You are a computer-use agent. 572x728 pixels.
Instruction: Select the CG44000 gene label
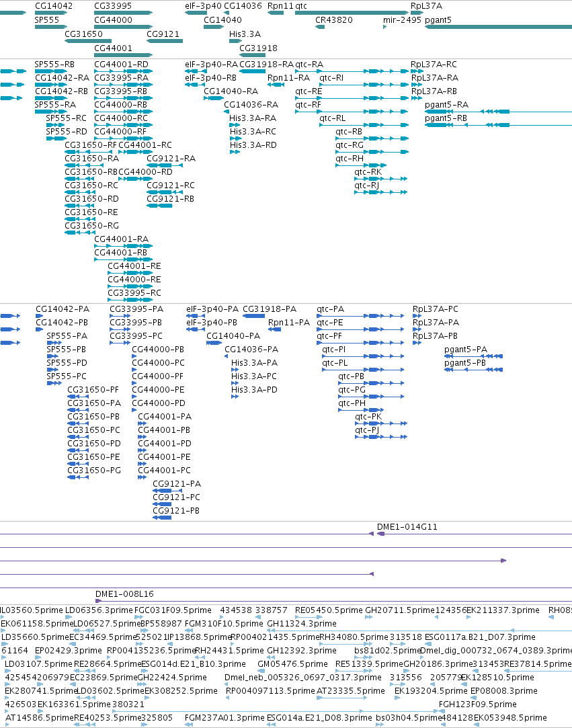click(114, 20)
